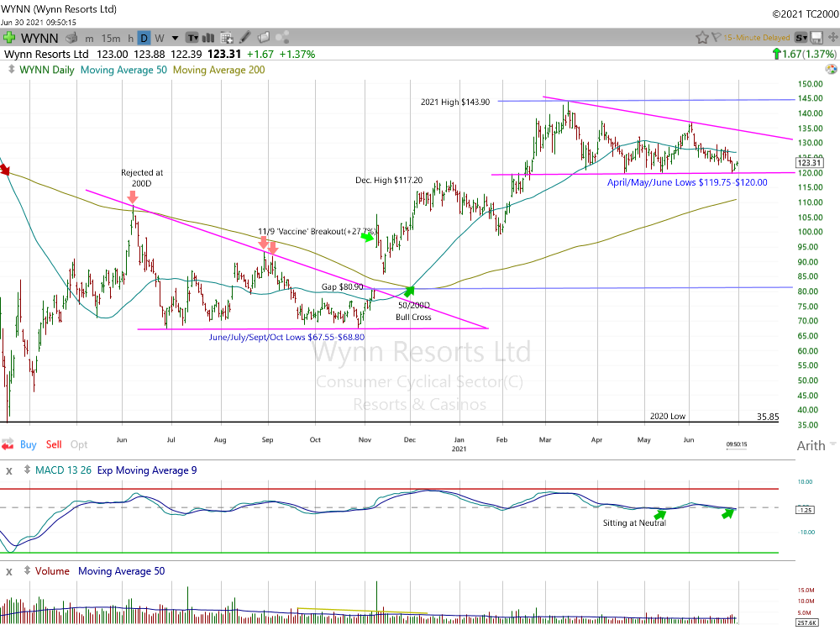
Task: Click the bar chart style icon
Action: [208, 38]
